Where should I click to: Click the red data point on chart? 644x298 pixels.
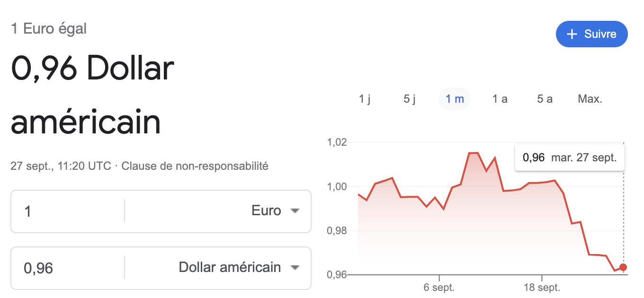click(x=623, y=268)
